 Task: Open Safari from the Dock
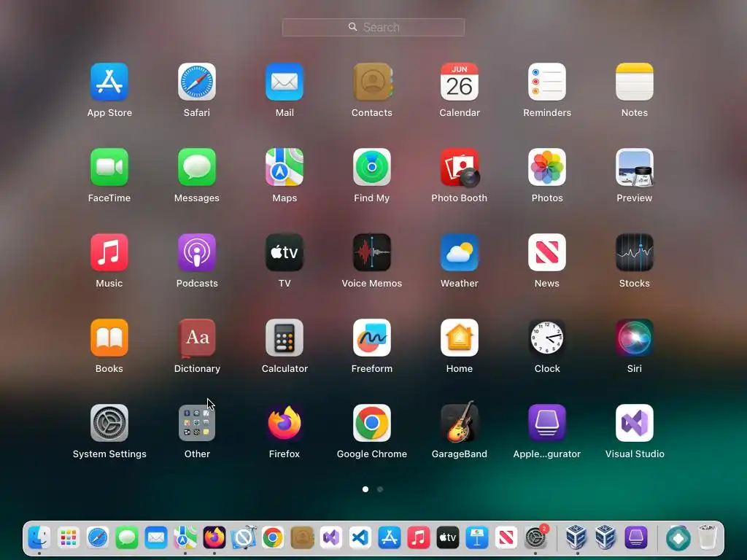tap(98, 537)
